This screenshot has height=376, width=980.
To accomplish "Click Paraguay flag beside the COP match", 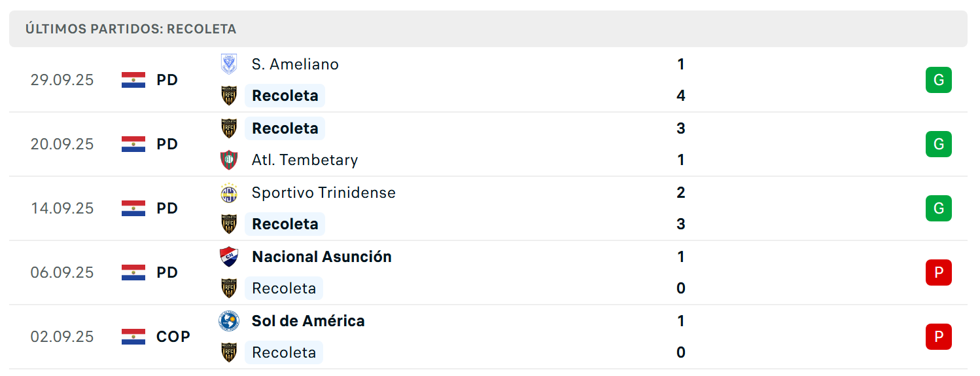I will (x=133, y=337).
